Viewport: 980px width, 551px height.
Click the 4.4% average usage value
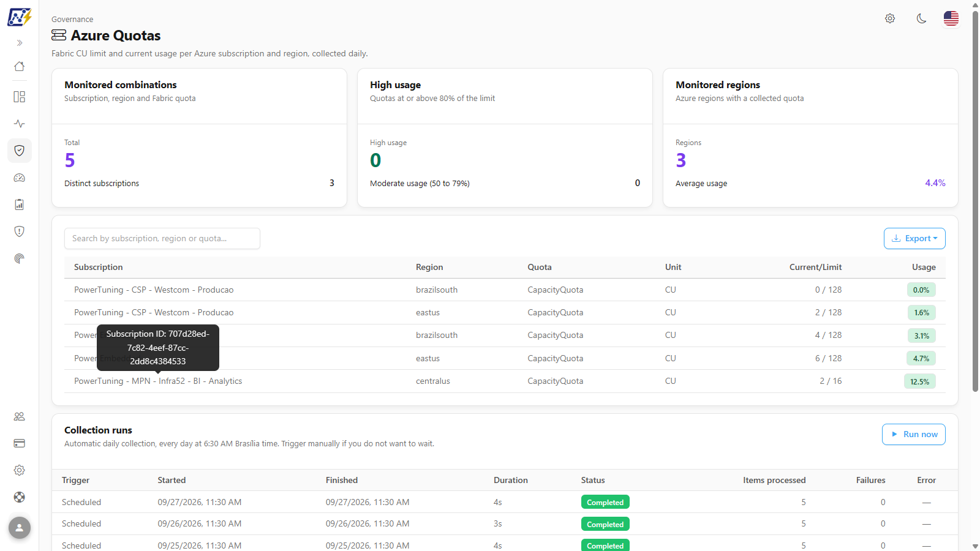click(935, 183)
